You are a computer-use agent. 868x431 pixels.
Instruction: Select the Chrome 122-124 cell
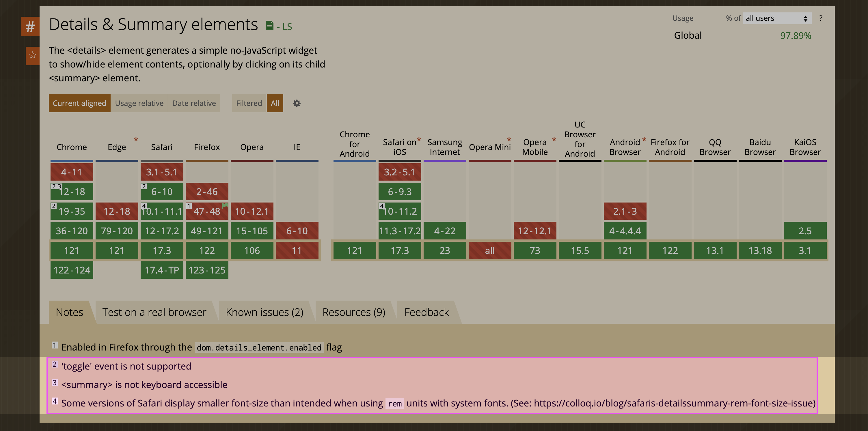click(72, 270)
